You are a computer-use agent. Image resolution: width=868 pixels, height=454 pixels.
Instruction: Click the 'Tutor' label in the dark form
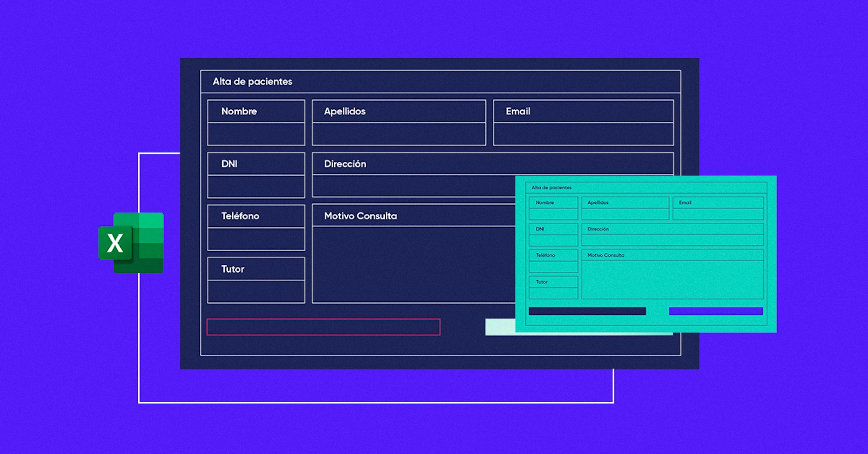[232, 269]
